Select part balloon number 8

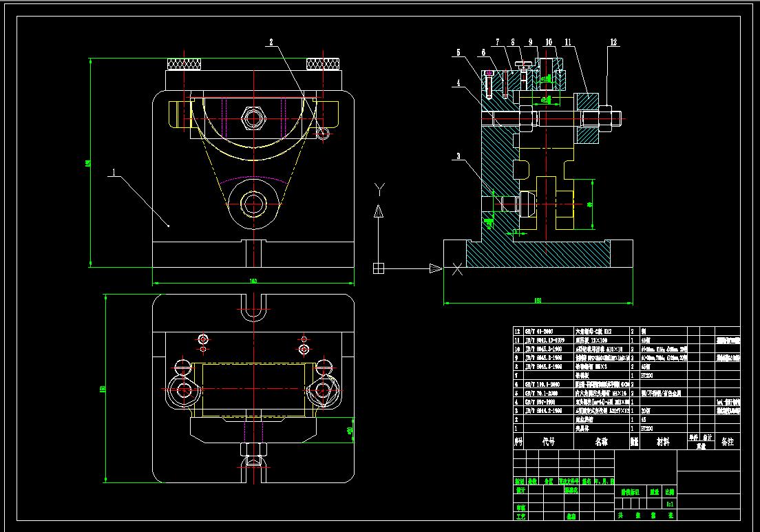click(x=513, y=42)
